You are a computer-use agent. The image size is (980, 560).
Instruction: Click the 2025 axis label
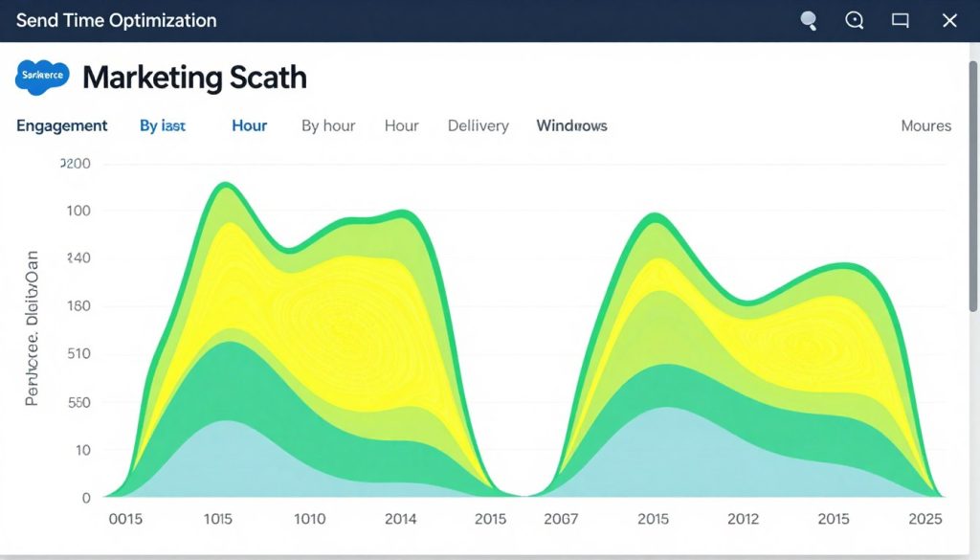(x=924, y=519)
